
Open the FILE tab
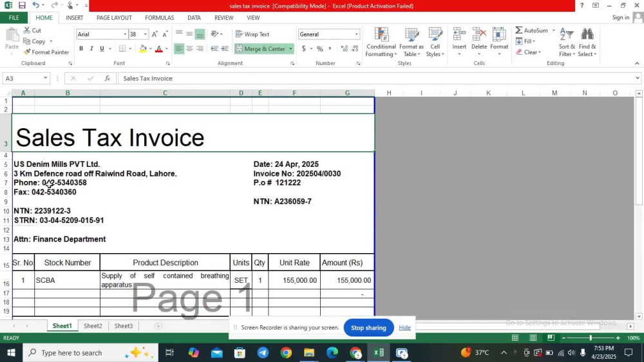click(14, 17)
